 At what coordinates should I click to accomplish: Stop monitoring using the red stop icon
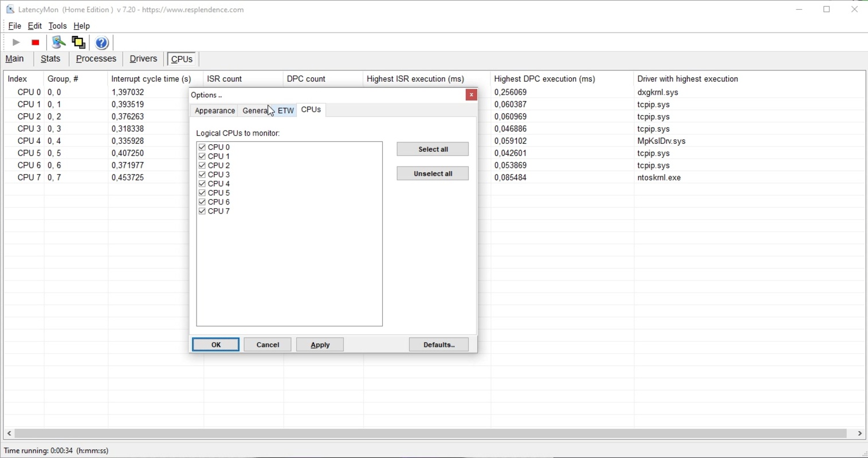tap(34, 42)
